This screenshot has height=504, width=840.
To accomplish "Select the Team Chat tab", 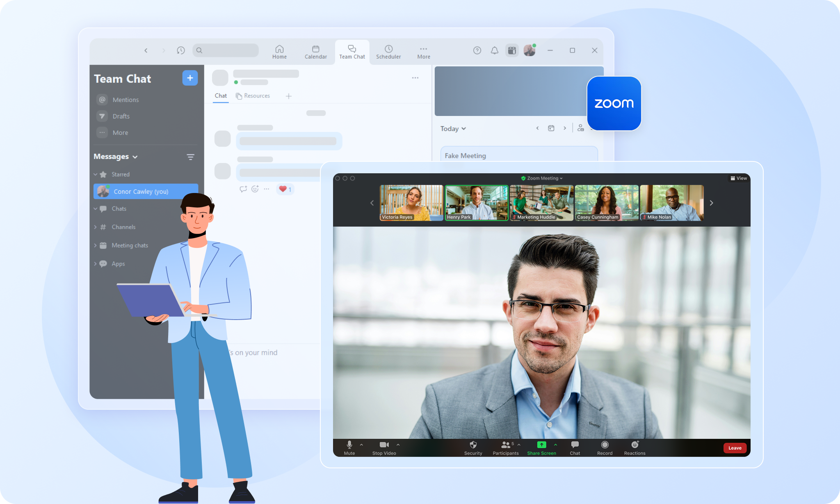I will coord(352,52).
